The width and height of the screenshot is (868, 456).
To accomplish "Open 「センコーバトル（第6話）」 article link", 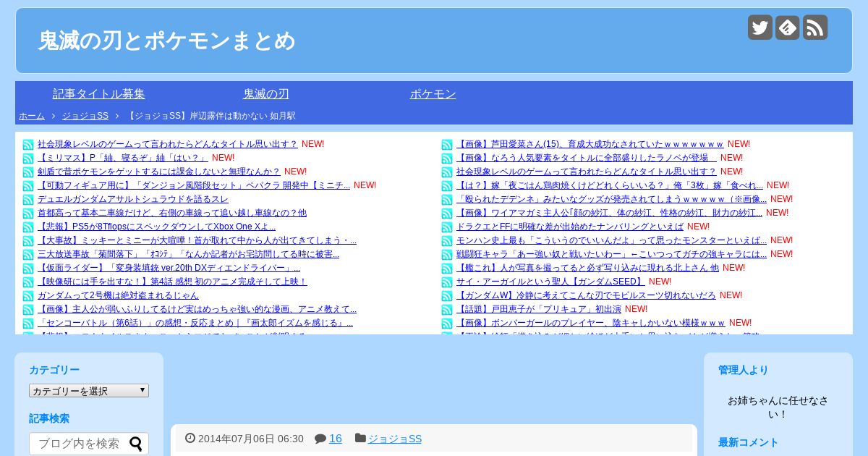I will point(195,323).
